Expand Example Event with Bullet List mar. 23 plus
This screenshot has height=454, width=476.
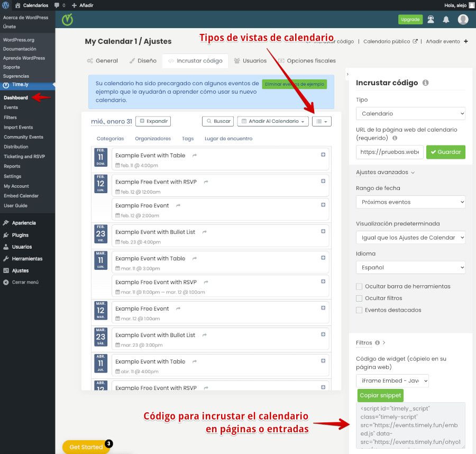(x=323, y=334)
